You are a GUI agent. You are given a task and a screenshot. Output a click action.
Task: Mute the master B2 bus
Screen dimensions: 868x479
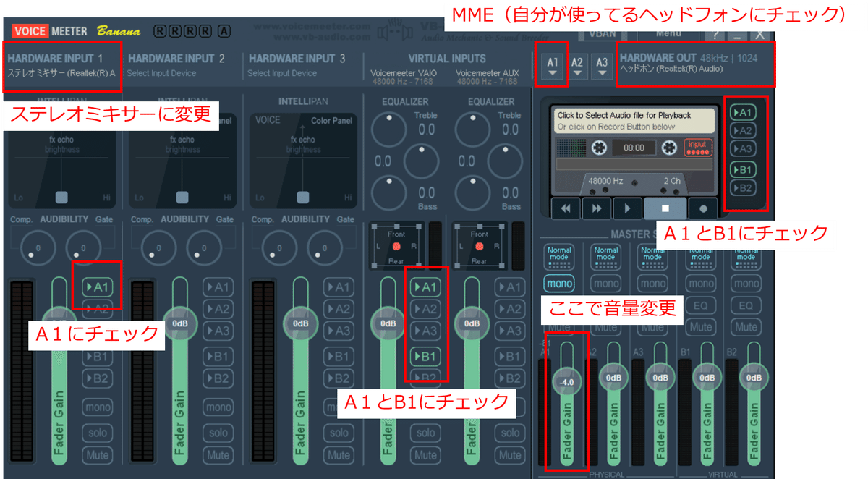click(746, 327)
